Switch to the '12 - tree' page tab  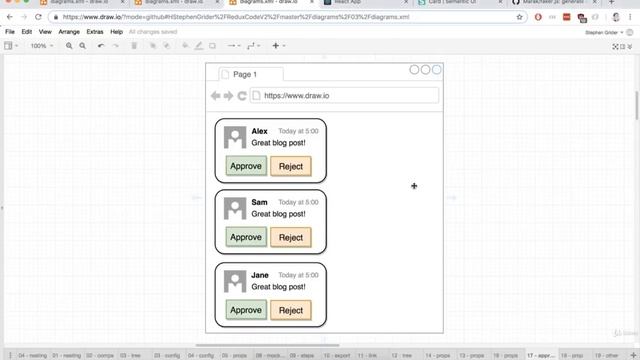[402, 356]
